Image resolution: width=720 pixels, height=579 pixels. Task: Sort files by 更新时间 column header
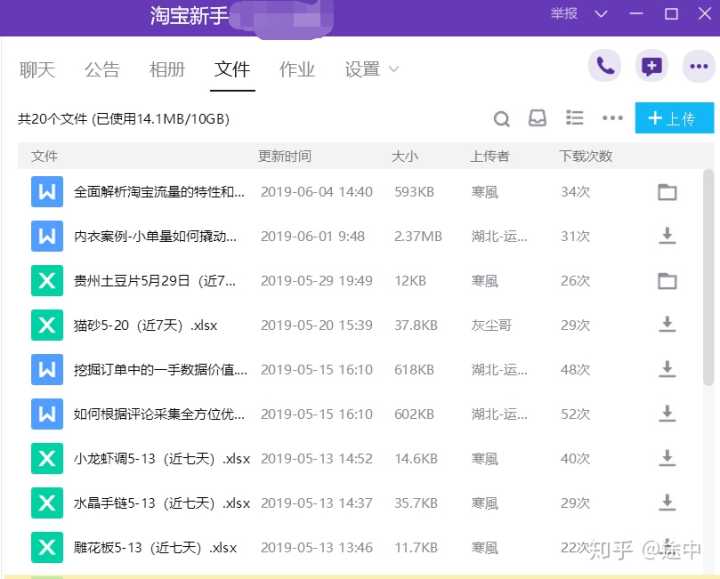[x=285, y=156]
